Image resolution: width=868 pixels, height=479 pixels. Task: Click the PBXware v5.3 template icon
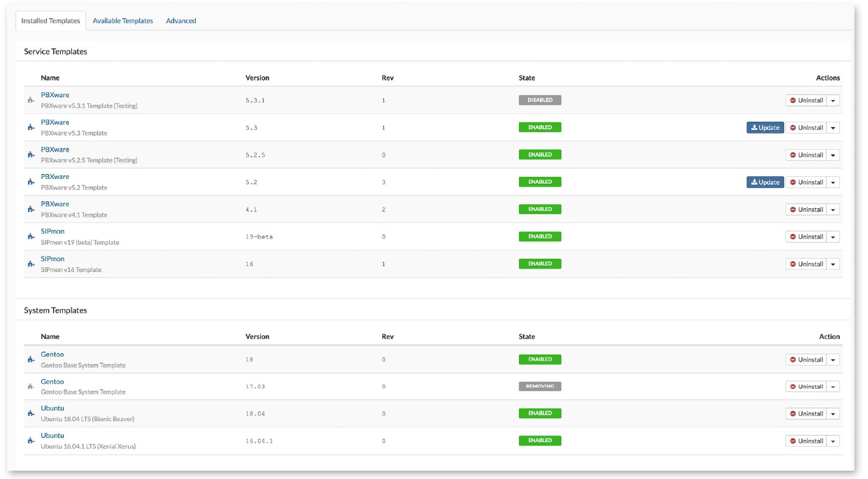[30, 127]
